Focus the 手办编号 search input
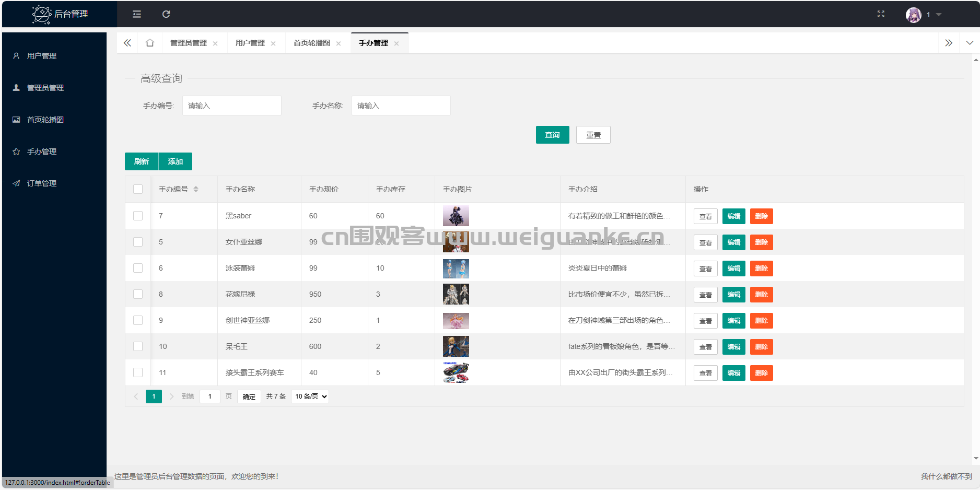The height and width of the screenshot is (490, 980). [x=232, y=106]
